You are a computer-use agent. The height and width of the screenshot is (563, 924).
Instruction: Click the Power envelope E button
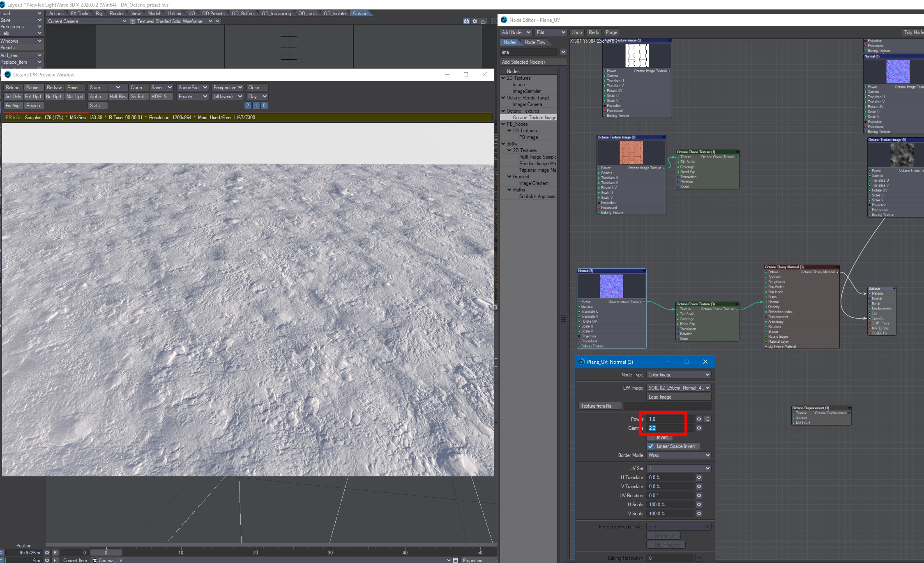[x=707, y=419]
